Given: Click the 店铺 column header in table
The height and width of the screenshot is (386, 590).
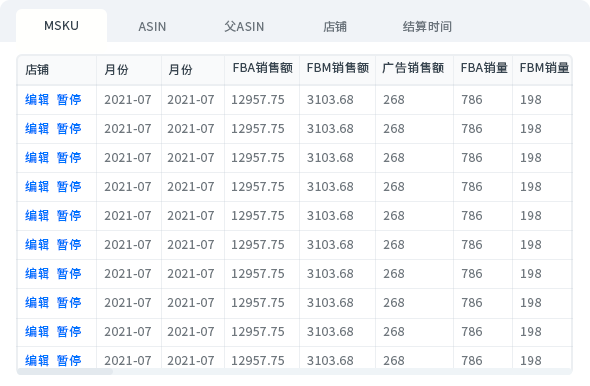Looking at the screenshot, I should click(37, 70).
